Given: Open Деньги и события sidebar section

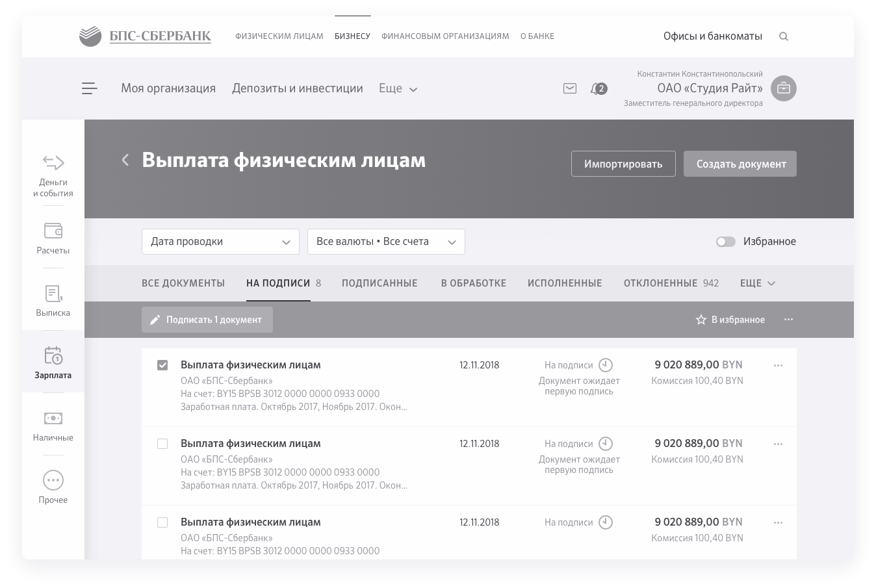Looking at the screenshot, I should coord(53,175).
